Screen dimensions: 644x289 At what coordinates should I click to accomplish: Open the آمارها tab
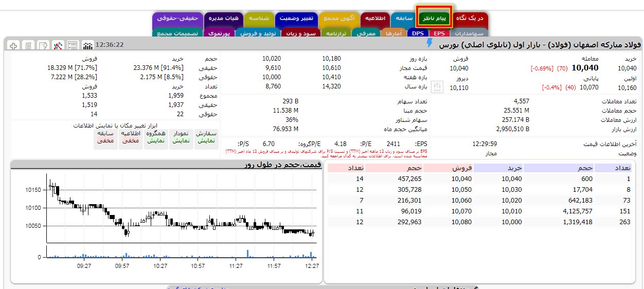pyautogui.click(x=393, y=33)
